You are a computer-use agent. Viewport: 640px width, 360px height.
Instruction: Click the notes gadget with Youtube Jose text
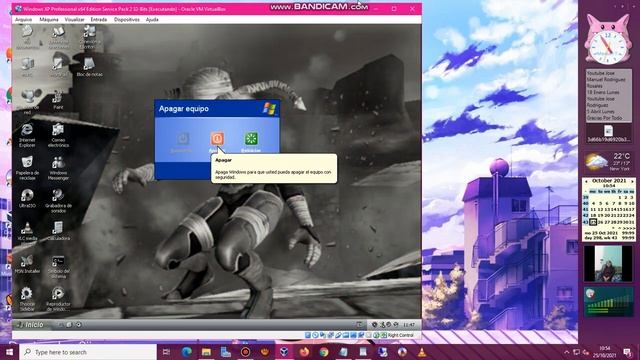[x=609, y=95]
